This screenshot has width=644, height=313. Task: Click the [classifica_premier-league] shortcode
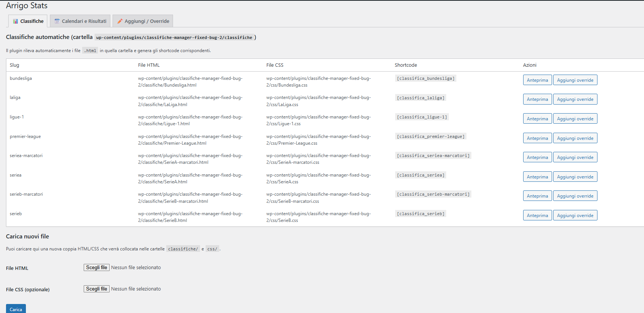[x=430, y=137]
